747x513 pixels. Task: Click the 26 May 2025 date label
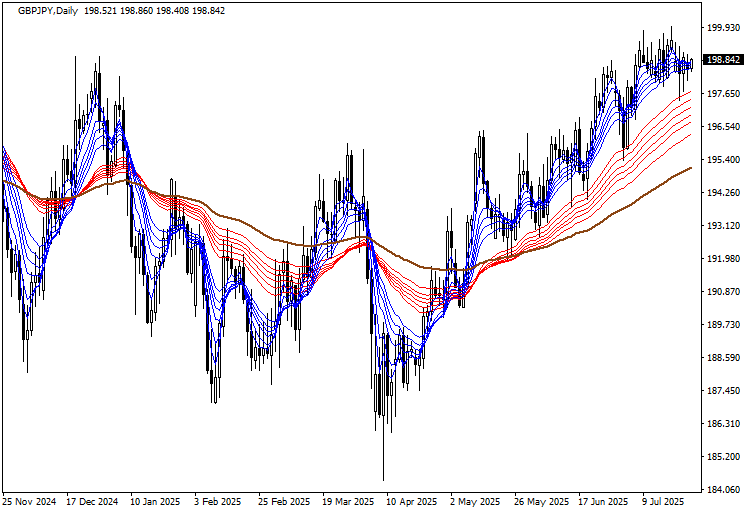pyautogui.click(x=542, y=502)
